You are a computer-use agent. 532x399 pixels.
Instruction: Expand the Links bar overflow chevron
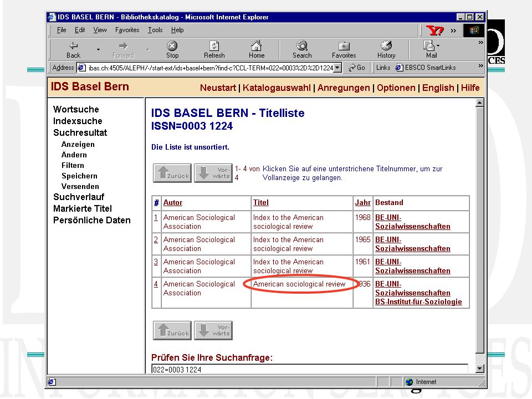481,65
